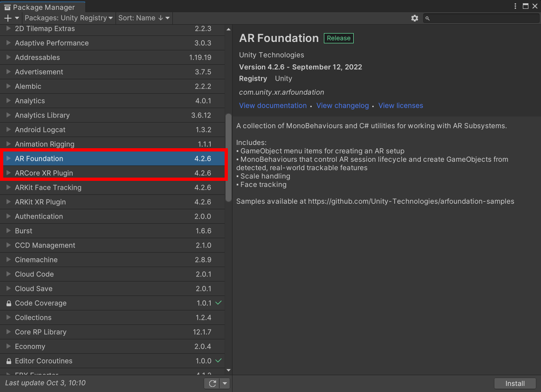Click installed checkmark for Code Coverage
The height and width of the screenshot is (392, 541).
pos(219,303)
